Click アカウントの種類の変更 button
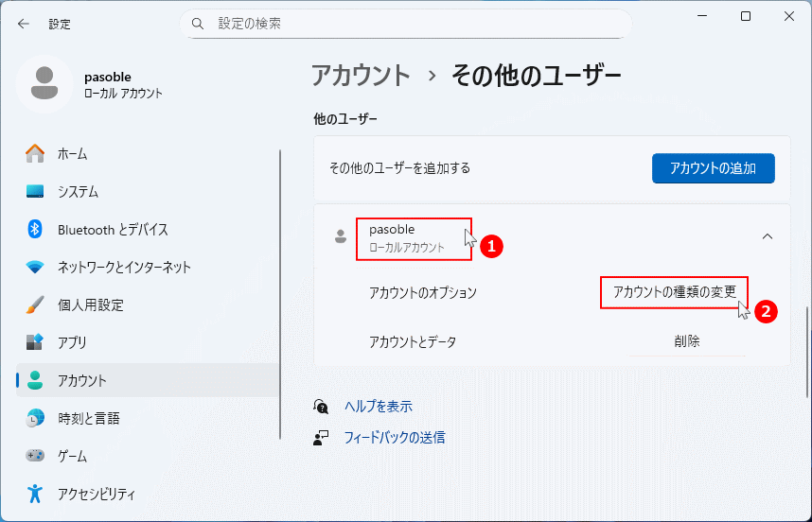Viewport: 812px width, 522px height. (x=674, y=292)
